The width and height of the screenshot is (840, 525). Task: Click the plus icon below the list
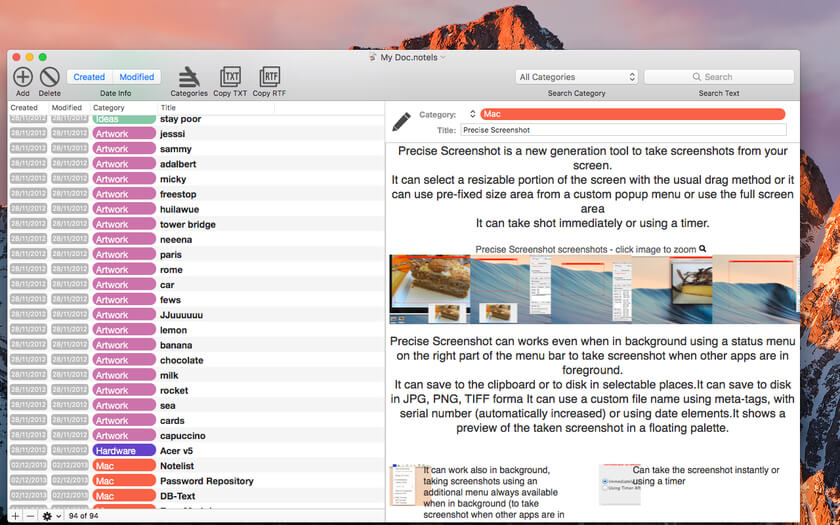click(x=15, y=516)
